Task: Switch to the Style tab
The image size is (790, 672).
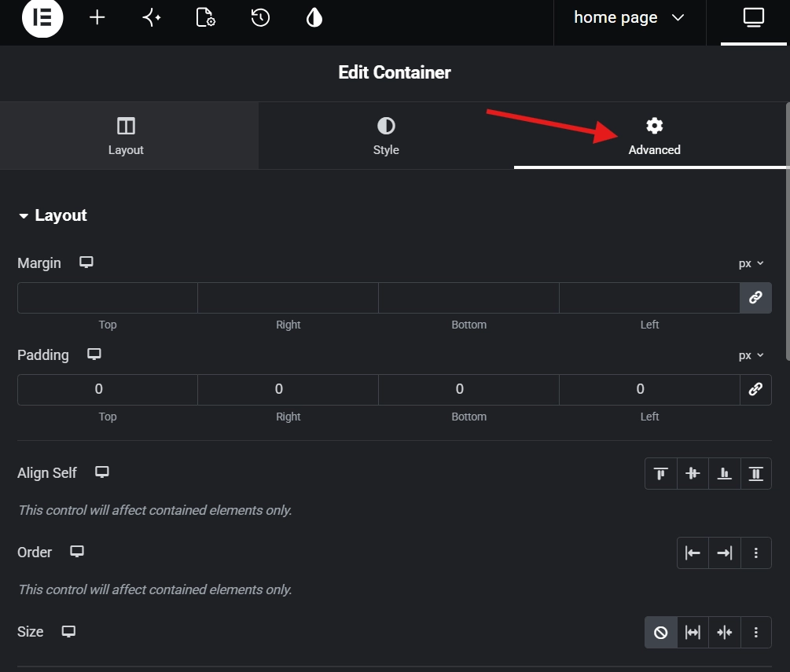Action: [386, 135]
